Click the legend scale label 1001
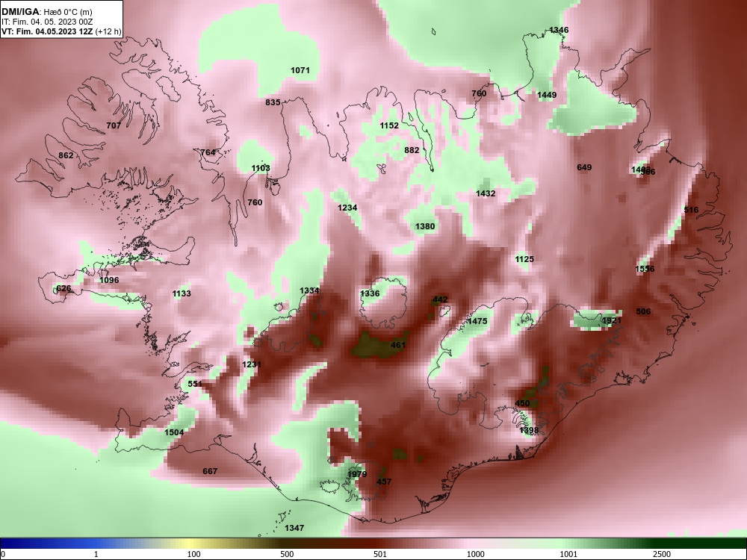The height and width of the screenshot is (560, 747). (568, 554)
